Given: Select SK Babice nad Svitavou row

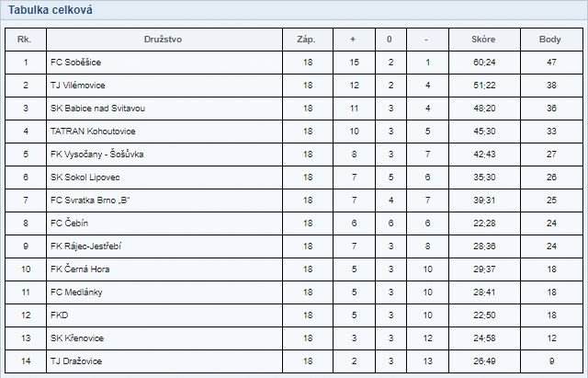Looking at the screenshot, I should [294, 109].
